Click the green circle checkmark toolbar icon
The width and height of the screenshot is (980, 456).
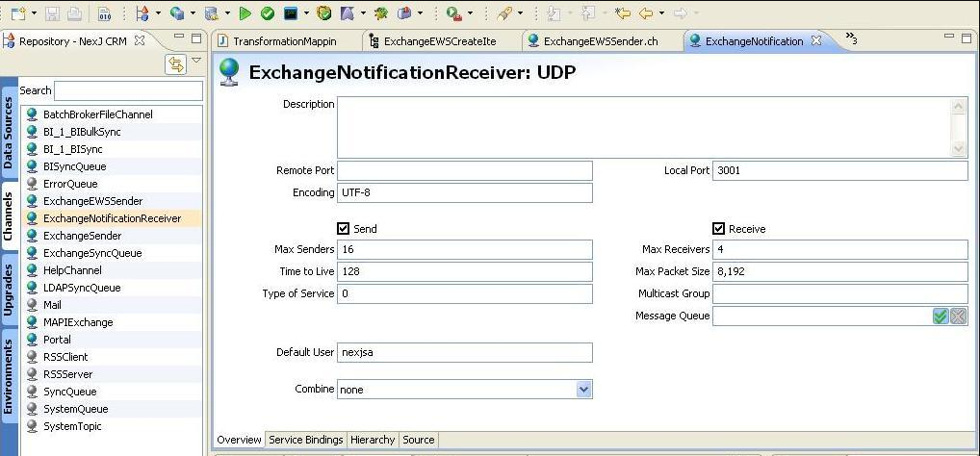[268, 13]
